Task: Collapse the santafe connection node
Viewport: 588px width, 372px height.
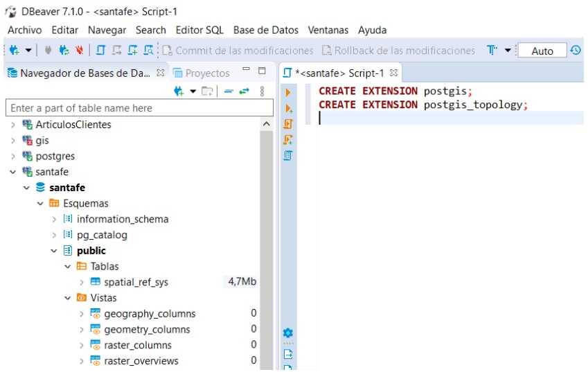Action: pyautogui.click(x=12, y=172)
